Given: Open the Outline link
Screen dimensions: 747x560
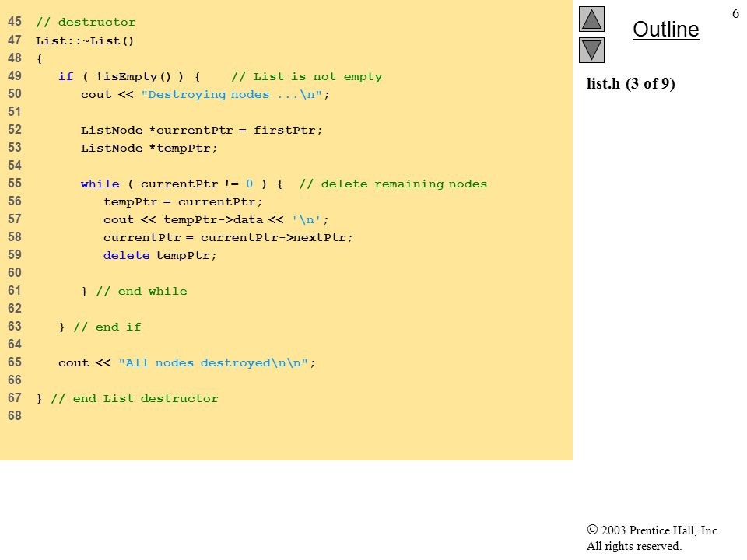Looking at the screenshot, I should (665, 30).
